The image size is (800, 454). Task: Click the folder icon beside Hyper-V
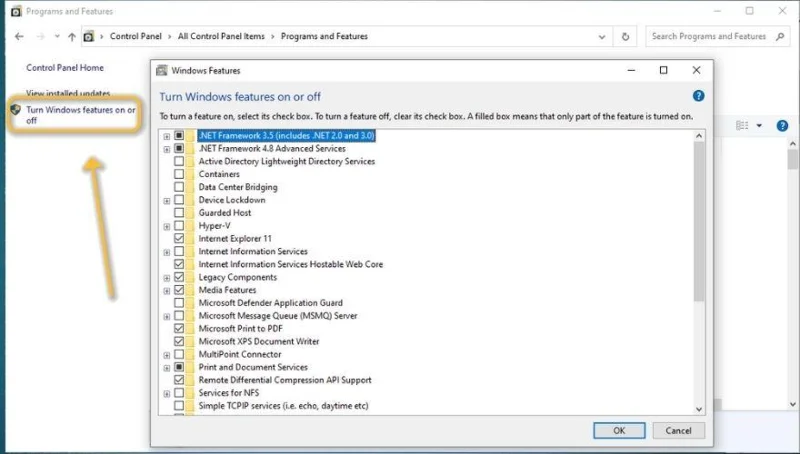click(190, 225)
